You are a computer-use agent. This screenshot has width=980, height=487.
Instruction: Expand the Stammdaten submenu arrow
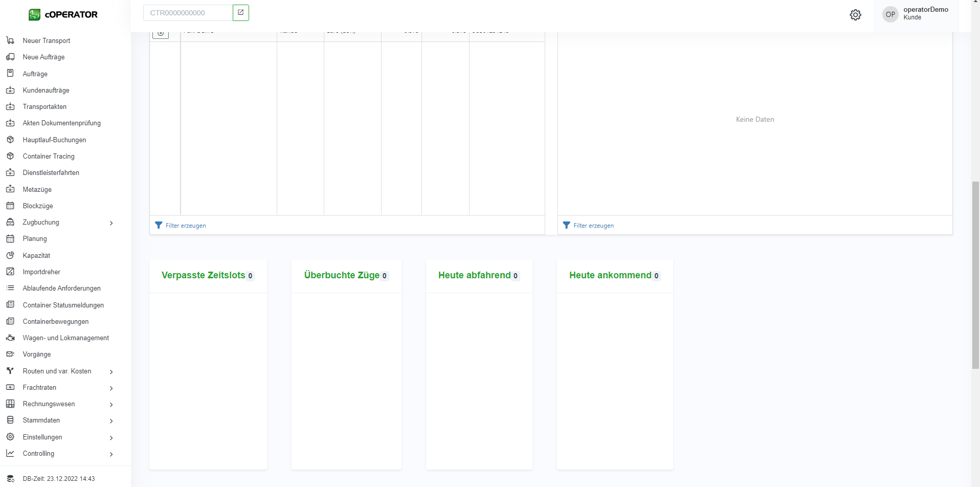pyautogui.click(x=111, y=421)
